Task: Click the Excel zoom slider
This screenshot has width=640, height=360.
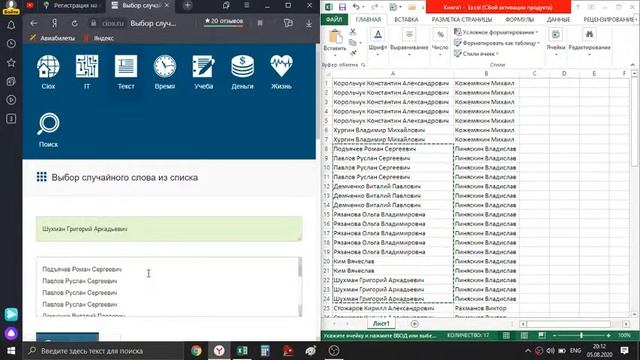Action: tap(581, 336)
